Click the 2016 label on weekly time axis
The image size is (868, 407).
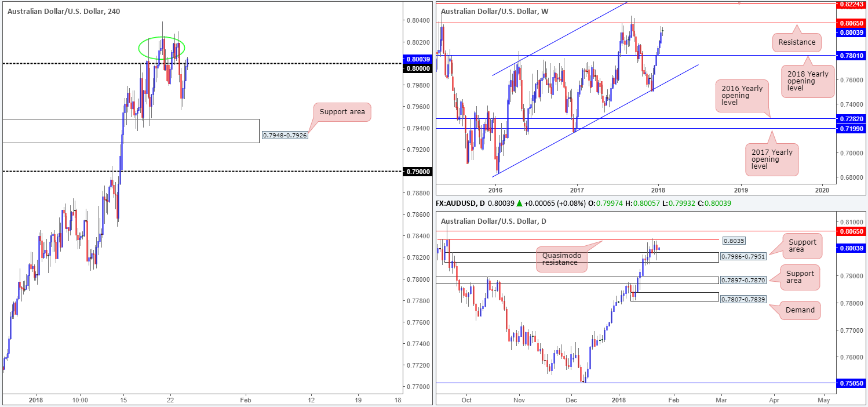[495, 190]
